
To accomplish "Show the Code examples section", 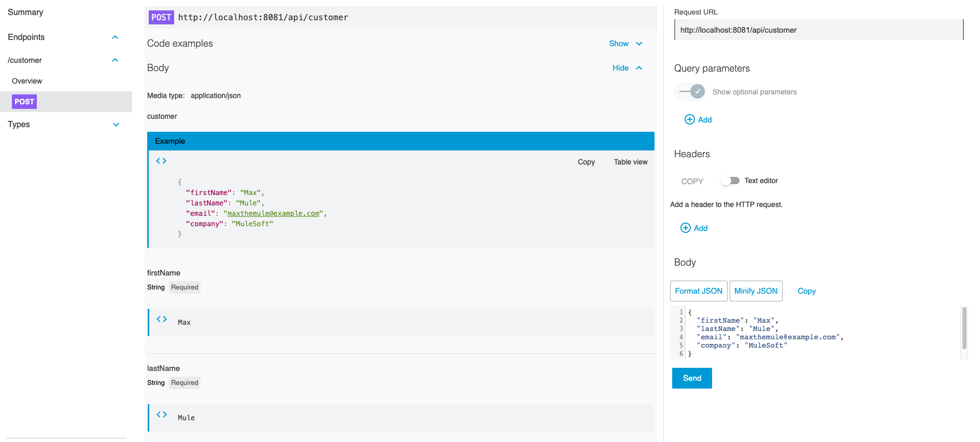I will tap(625, 44).
